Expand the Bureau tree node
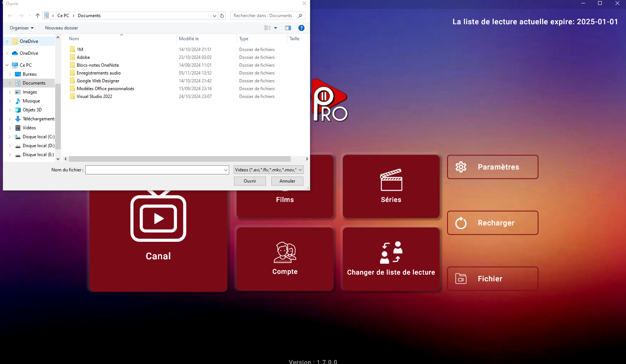 click(x=10, y=74)
